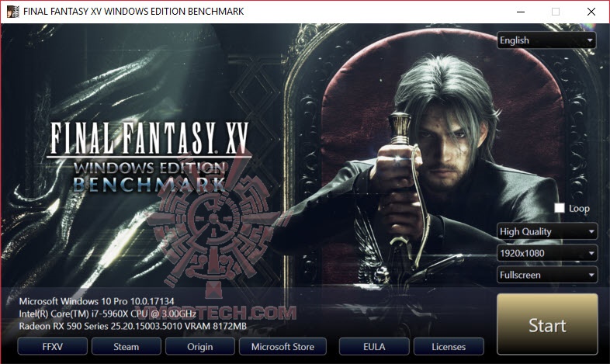The height and width of the screenshot is (364, 610).
Task: Click the quality dropdown arrow icon
Action: click(591, 232)
